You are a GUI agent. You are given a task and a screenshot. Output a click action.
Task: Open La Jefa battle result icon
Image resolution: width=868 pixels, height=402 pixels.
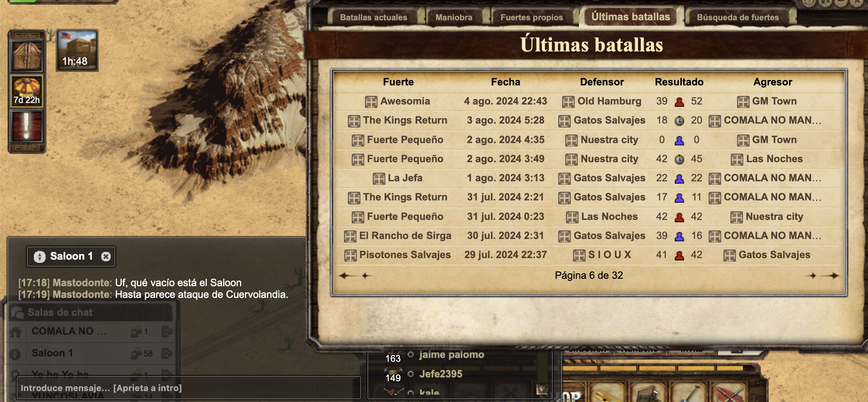point(679,179)
